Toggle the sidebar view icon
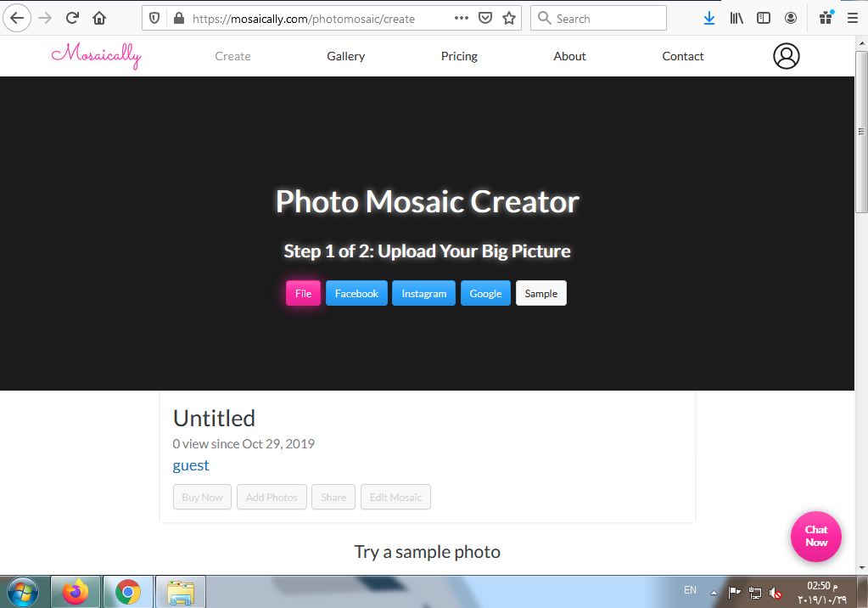The image size is (868, 608). coord(764,18)
